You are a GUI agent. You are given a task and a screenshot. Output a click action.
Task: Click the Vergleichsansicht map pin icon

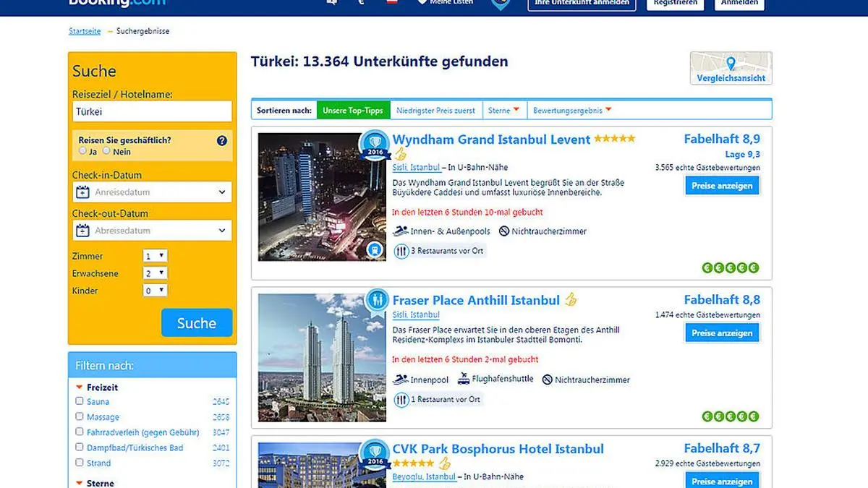[x=731, y=64]
